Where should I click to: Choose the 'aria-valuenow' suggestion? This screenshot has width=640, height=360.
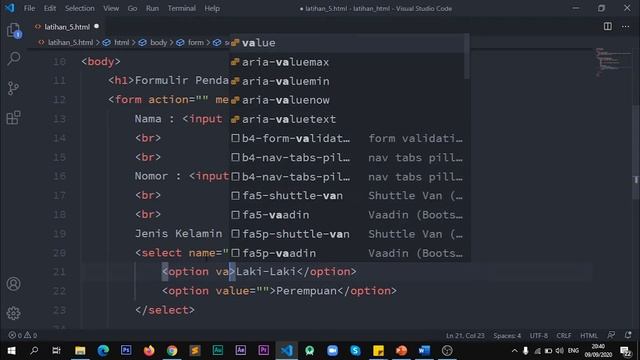[x=347, y=100]
